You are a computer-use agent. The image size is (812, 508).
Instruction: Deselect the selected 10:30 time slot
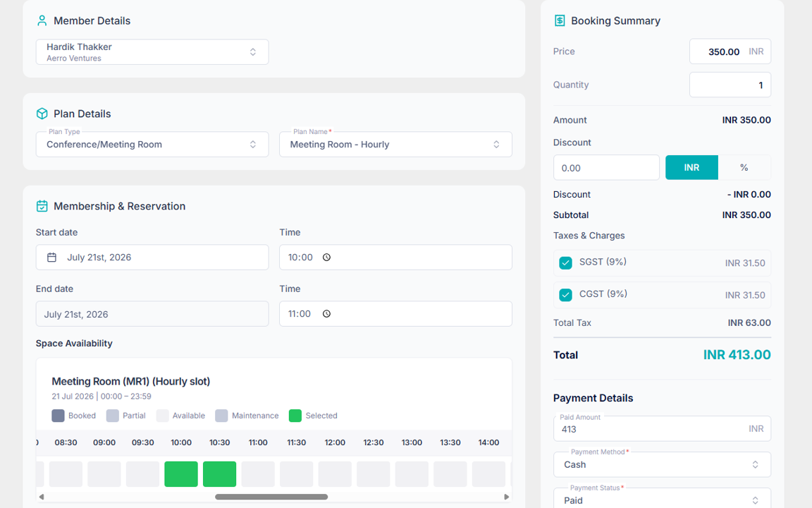click(220, 474)
